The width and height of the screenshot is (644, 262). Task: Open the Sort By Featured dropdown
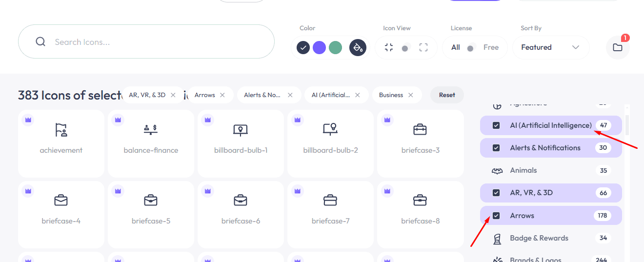click(551, 47)
